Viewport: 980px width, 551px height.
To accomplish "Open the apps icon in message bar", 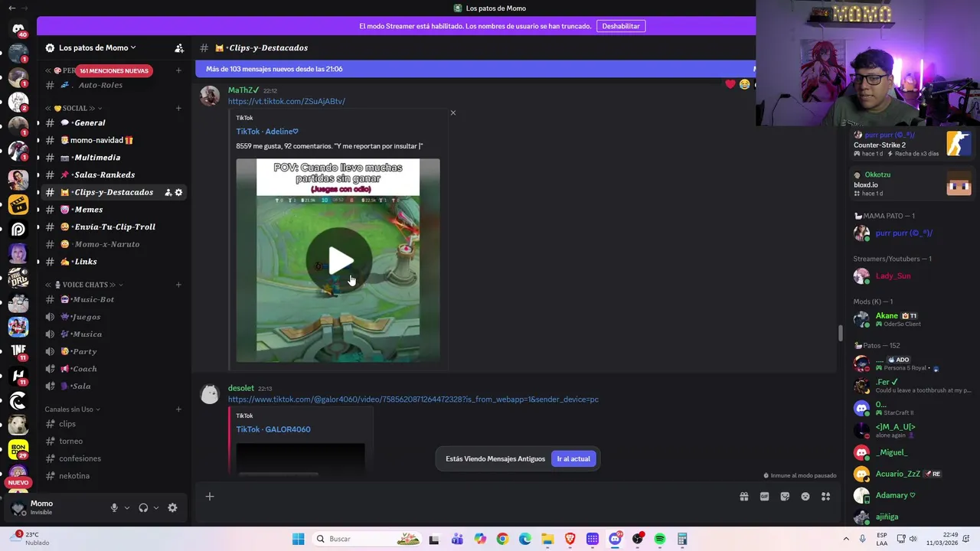I will click(825, 497).
